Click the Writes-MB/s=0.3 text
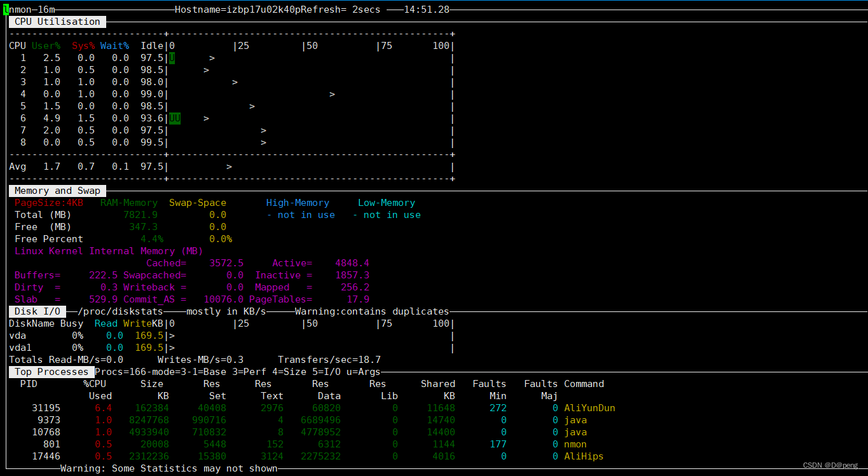868x476 pixels. 200,360
